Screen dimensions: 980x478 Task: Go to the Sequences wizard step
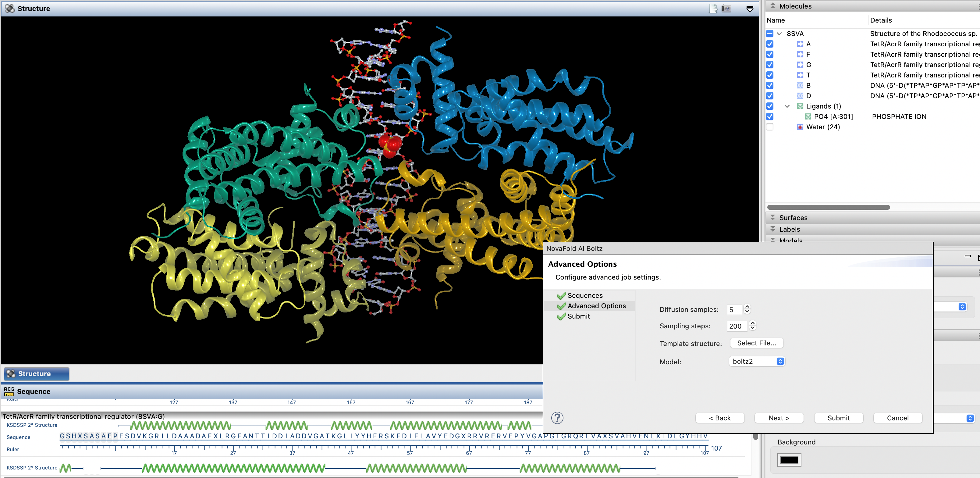click(x=585, y=295)
